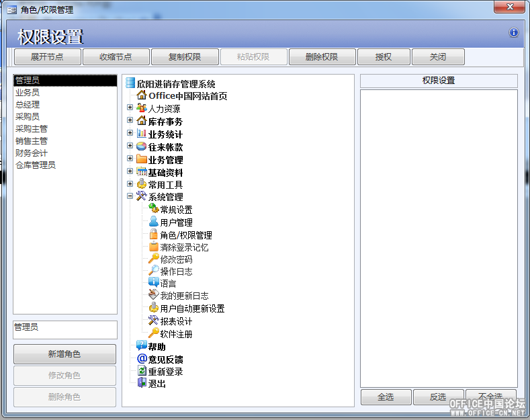530x420 pixels.
Task: Click the tools icon of 系统管理
Action: (142, 196)
